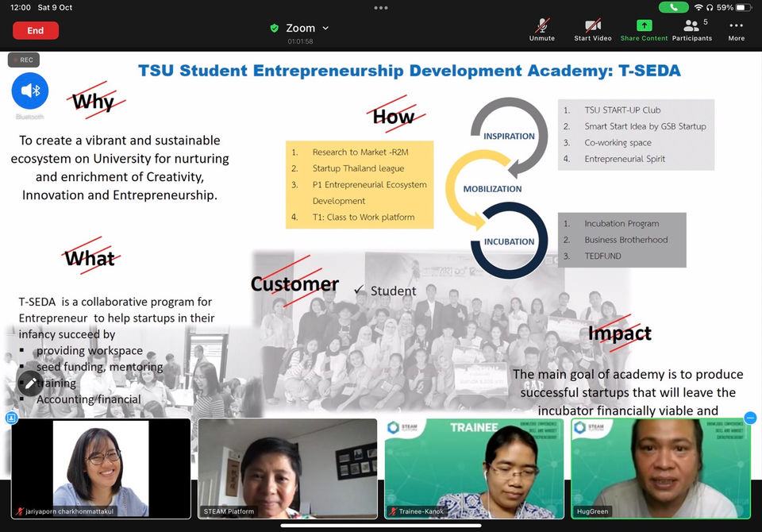Unmute the microphone
This screenshot has height=532, width=762.
pos(542,29)
